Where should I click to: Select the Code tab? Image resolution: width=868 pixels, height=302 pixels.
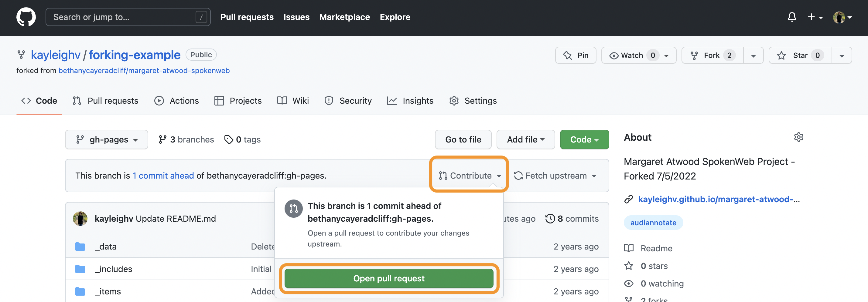[x=39, y=101]
